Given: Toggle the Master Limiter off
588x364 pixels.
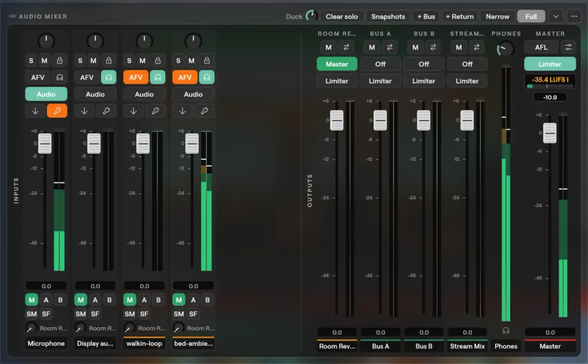Looking at the screenshot, I should point(550,64).
